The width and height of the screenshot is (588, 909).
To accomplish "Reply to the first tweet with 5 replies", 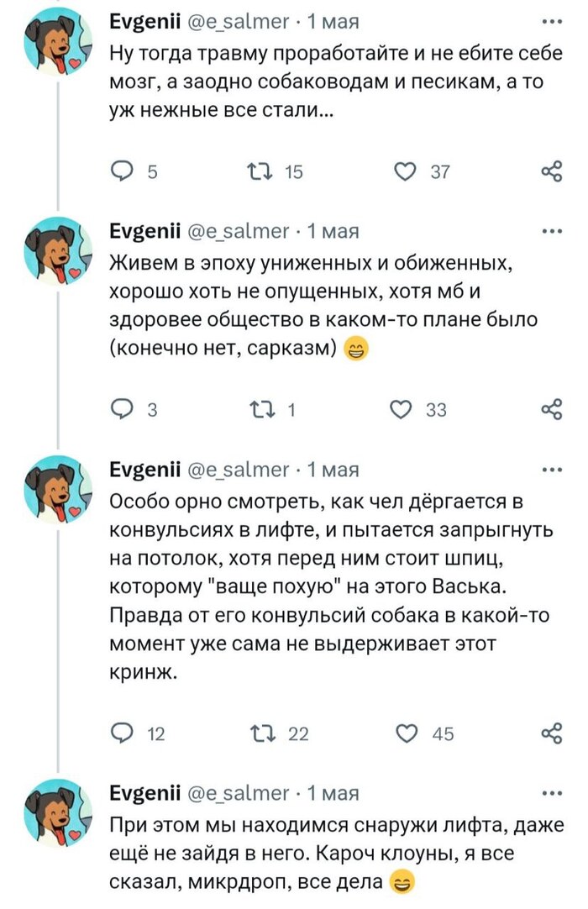I will click(x=123, y=172).
